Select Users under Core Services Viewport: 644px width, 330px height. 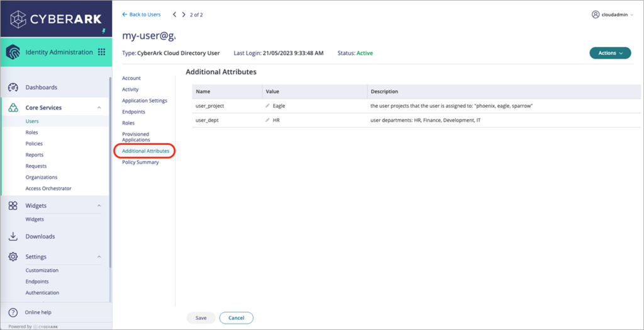pos(32,122)
